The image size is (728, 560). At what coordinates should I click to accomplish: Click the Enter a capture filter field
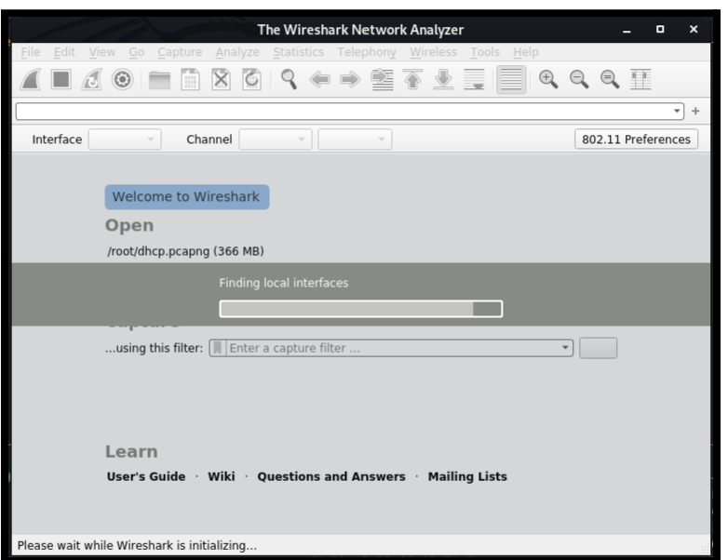click(x=392, y=348)
